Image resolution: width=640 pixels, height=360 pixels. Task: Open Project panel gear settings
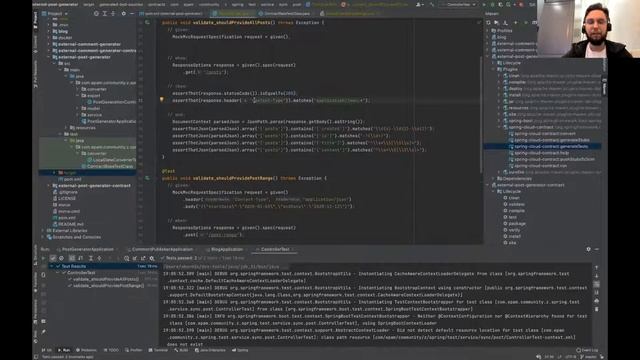point(124,13)
